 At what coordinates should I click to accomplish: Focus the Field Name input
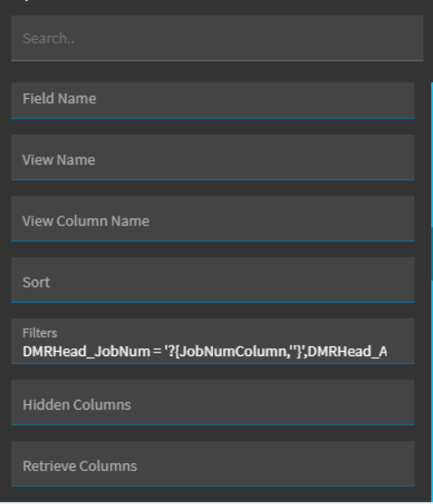coord(213,101)
